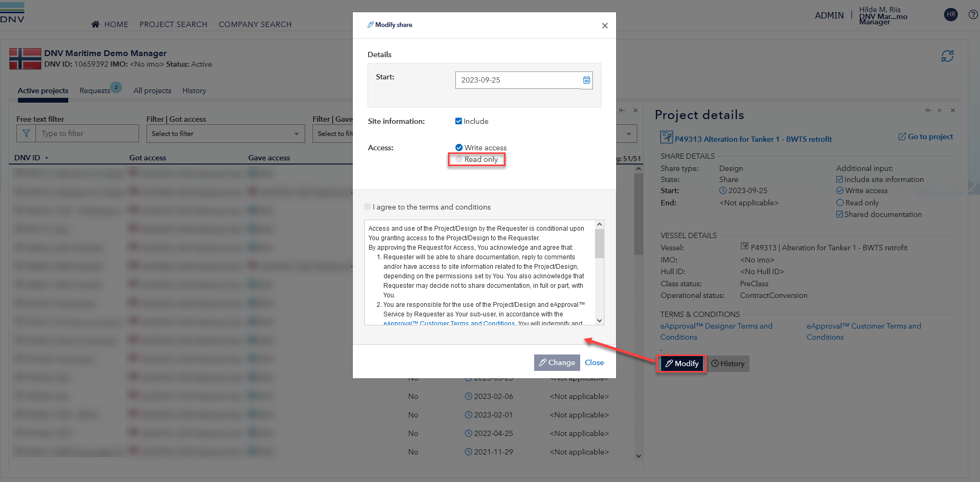The width and height of the screenshot is (980, 482).
Task: Click the DNV logo
Action: tap(12, 13)
